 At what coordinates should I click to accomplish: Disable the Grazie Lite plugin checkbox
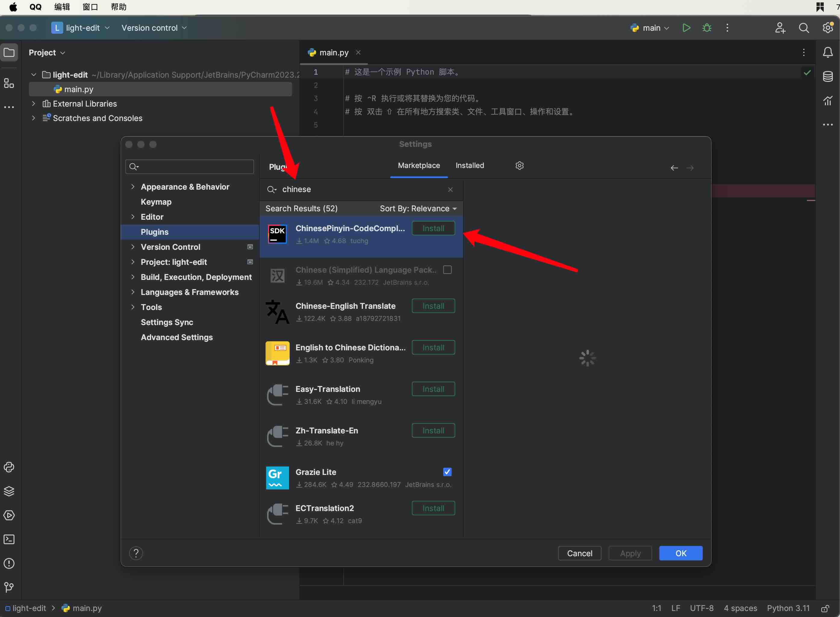pyautogui.click(x=447, y=472)
